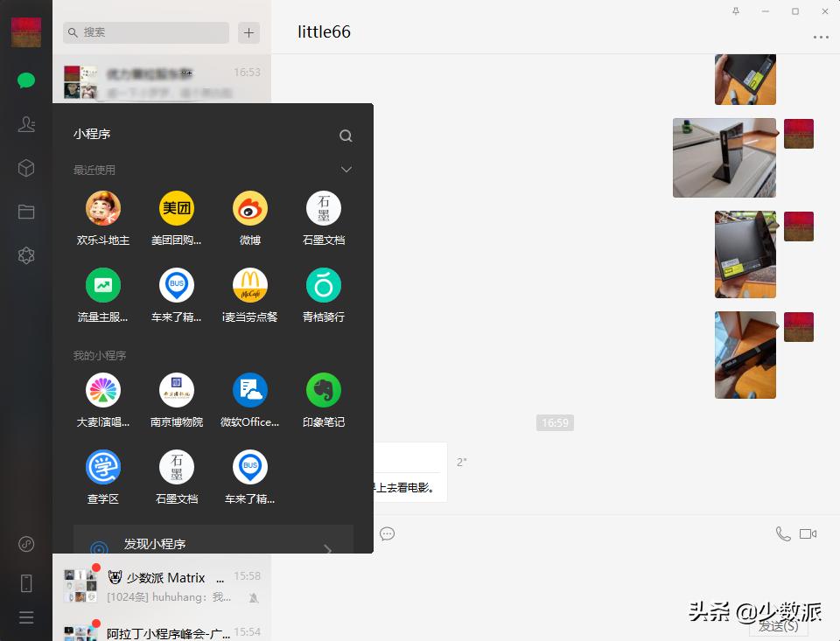Collapse the 最近使用 section chevron
The height and width of the screenshot is (641, 840).
[x=346, y=169]
